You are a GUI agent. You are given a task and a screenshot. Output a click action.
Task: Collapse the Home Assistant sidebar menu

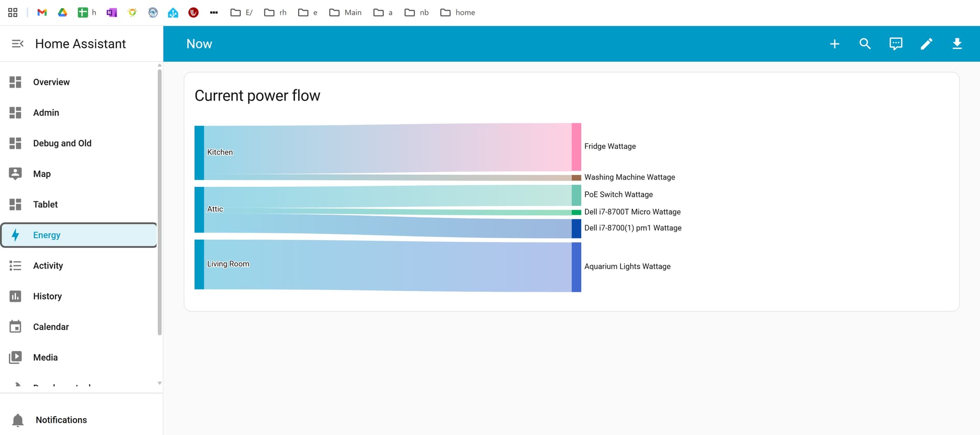(17, 44)
